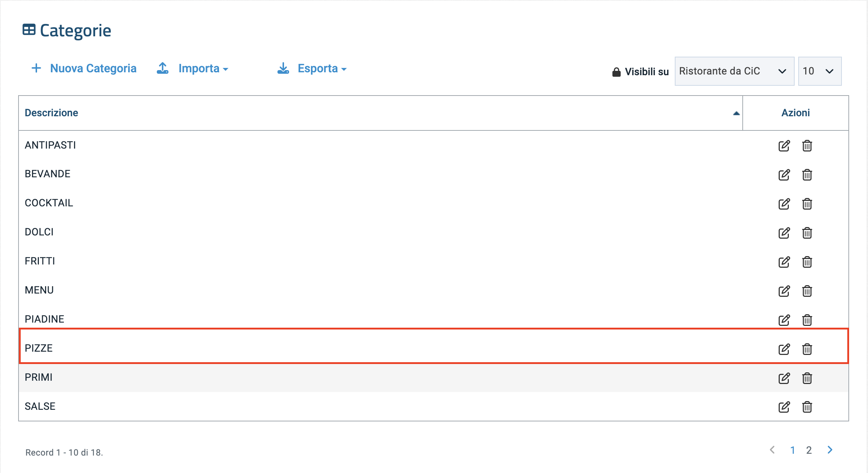Viewport: 868px width, 473px height.
Task: Delete the FRITTI category
Action: pyautogui.click(x=807, y=262)
